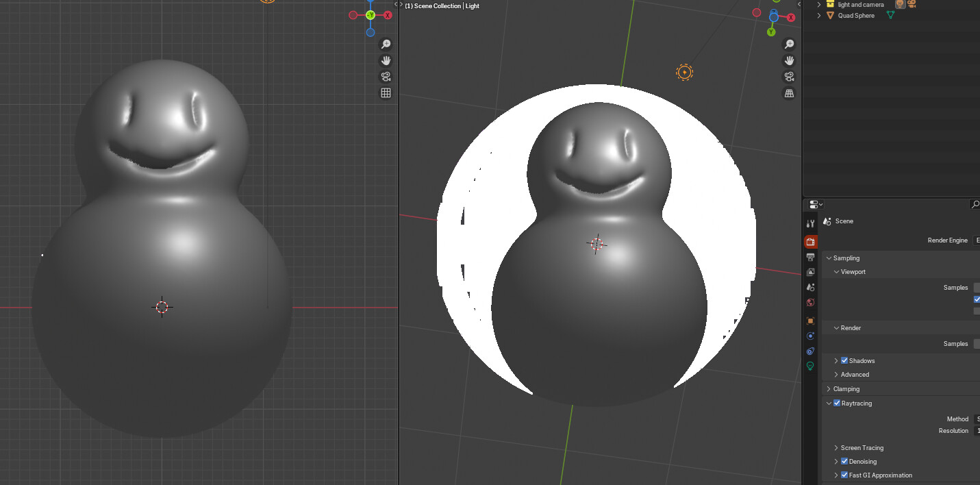980x485 pixels.
Task: Collapse the Sampling panel
Action: [x=829, y=258]
